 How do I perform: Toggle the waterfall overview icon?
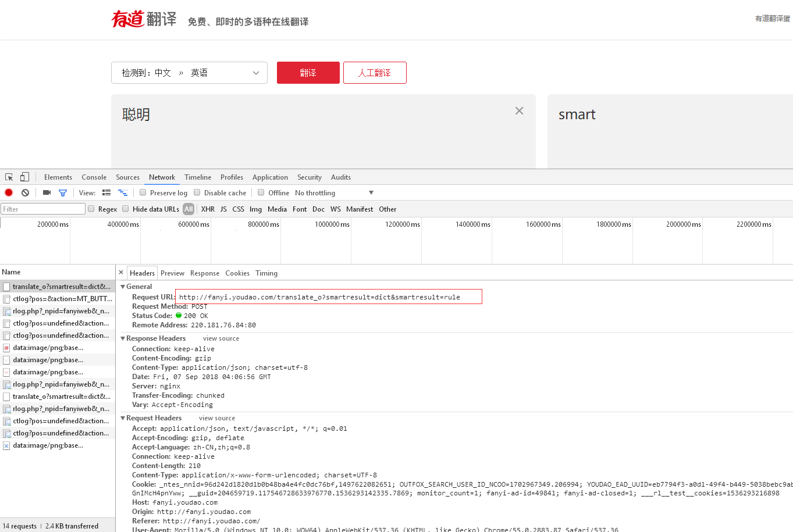[123, 193]
